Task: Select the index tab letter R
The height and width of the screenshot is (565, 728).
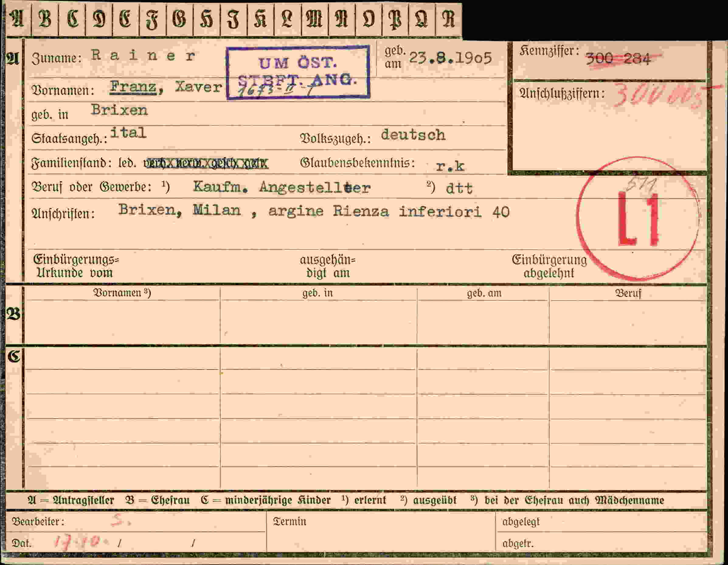Action: [448, 19]
